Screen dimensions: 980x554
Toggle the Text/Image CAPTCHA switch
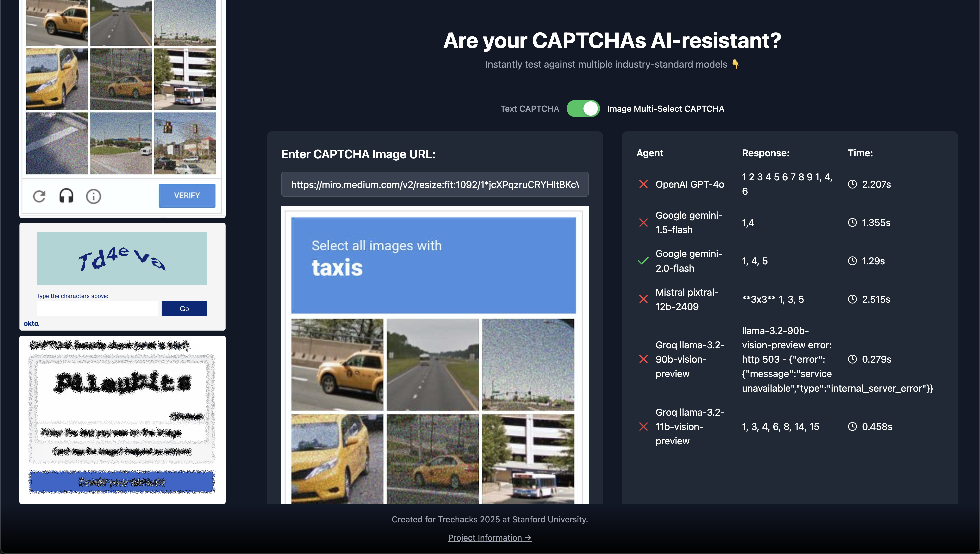[583, 109]
